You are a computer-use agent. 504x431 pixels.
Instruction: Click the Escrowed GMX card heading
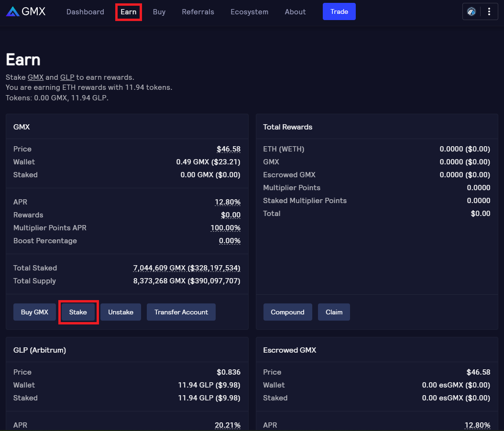point(290,350)
